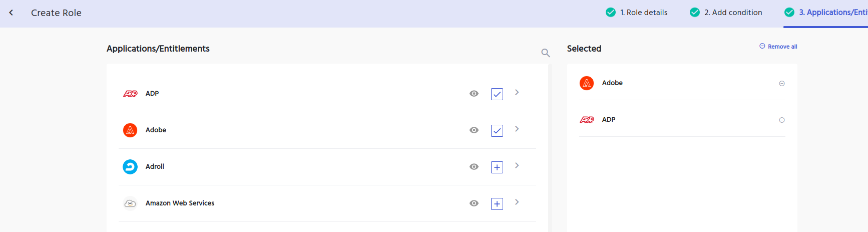Add Adroll using its plus box
Image resolution: width=868 pixels, height=232 pixels.
[497, 167]
